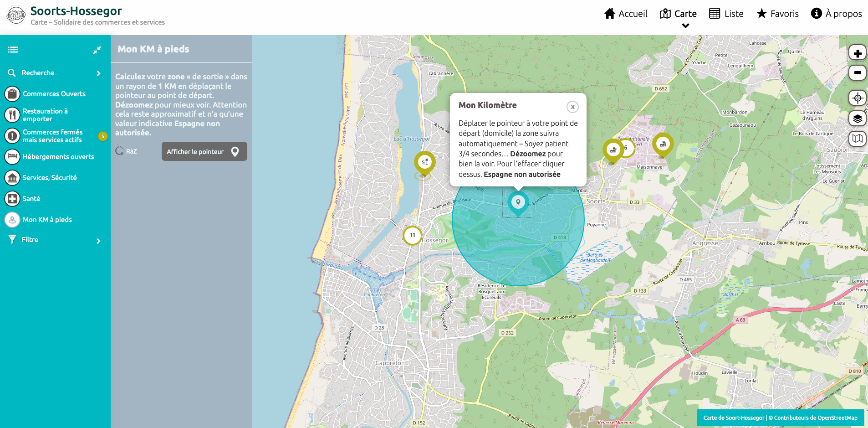Screen dimensions: 868x428
Task: Open the hamburger list menu icon
Action: (x=13, y=50)
